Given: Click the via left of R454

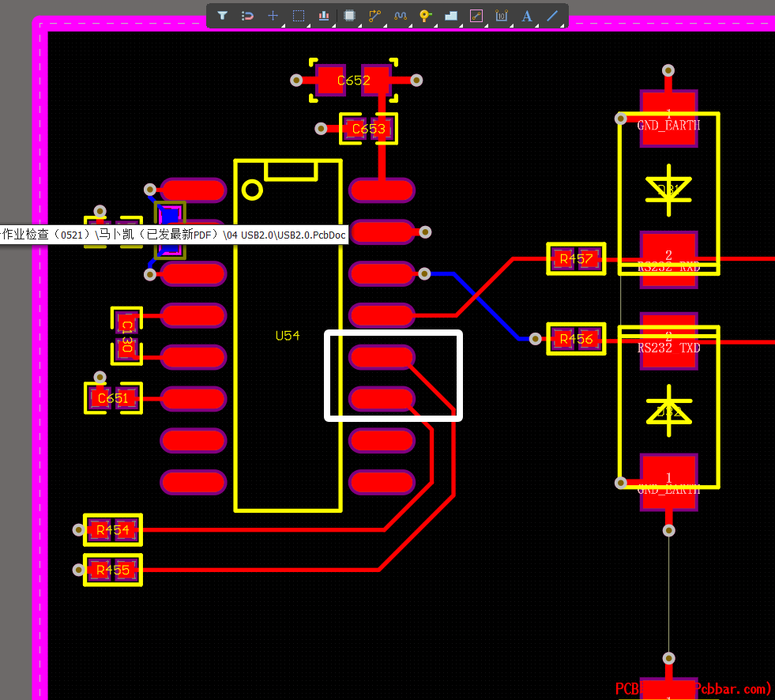Looking at the screenshot, I should [78, 530].
